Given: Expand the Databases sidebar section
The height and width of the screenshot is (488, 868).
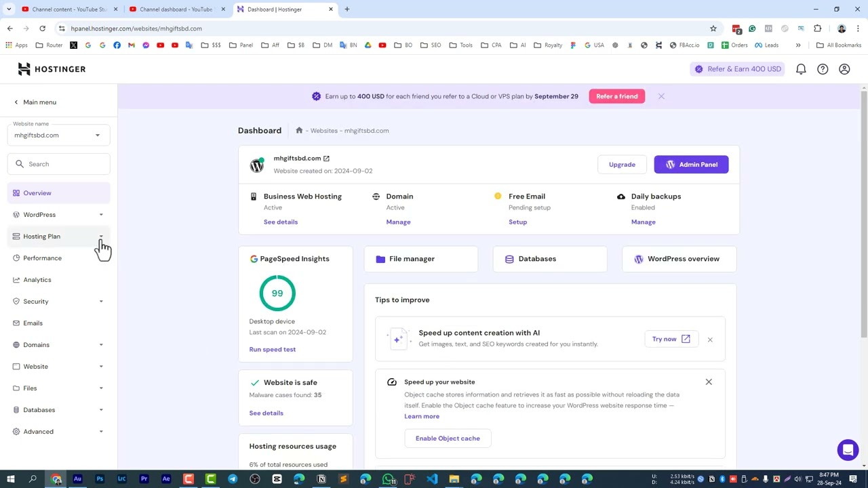Looking at the screenshot, I should 101,410.
